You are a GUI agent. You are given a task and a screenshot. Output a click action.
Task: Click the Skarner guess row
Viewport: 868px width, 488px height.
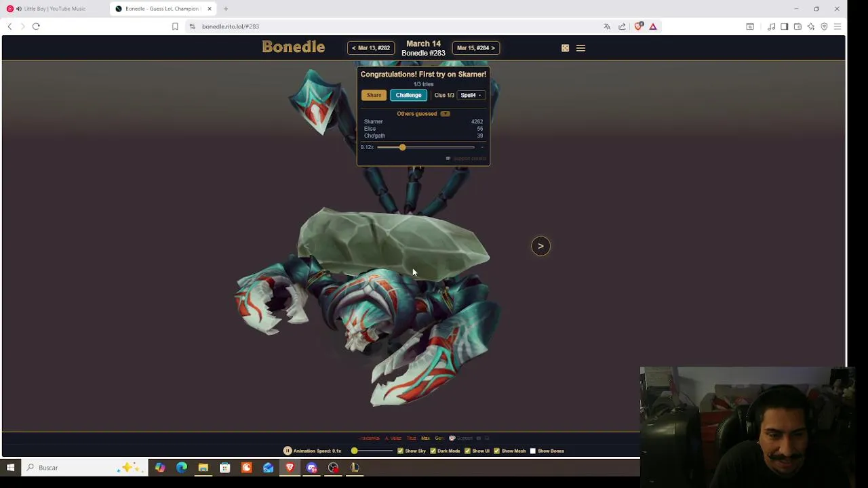423,121
